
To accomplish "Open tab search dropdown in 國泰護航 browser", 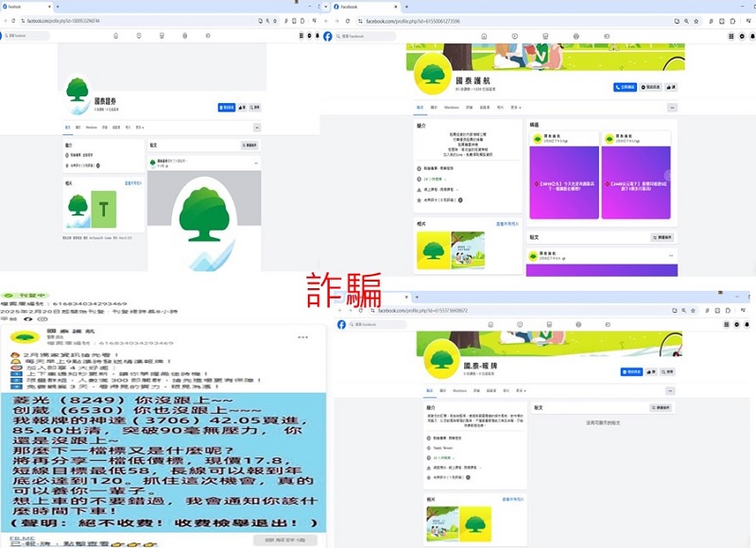I will (325, 7).
